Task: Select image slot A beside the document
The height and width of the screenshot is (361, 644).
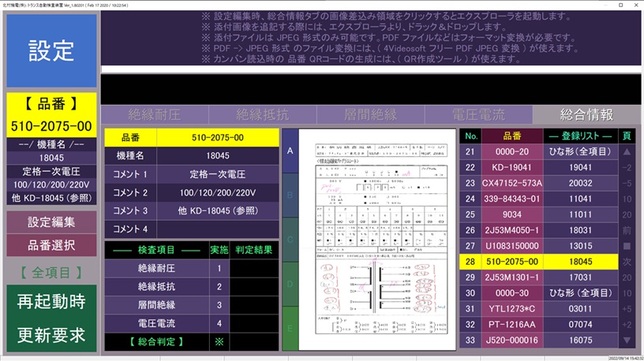Action: coord(289,151)
